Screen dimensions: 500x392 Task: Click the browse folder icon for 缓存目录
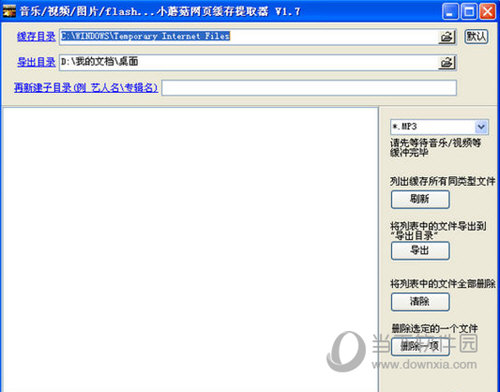click(x=447, y=37)
